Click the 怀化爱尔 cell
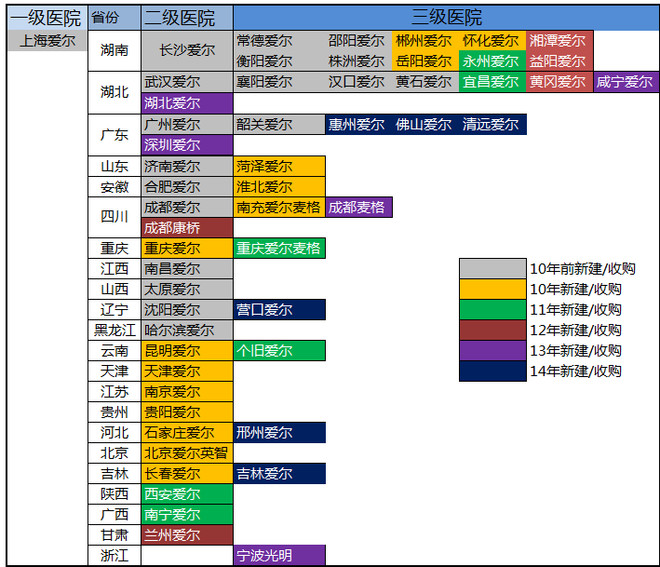The image size is (660, 567). pyautogui.click(x=491, y=41)
